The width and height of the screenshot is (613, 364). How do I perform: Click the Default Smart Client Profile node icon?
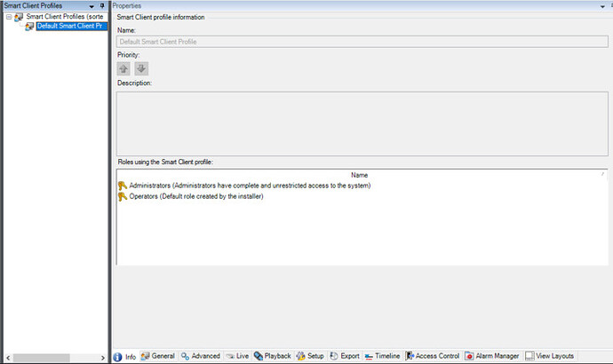coord(29,26)
